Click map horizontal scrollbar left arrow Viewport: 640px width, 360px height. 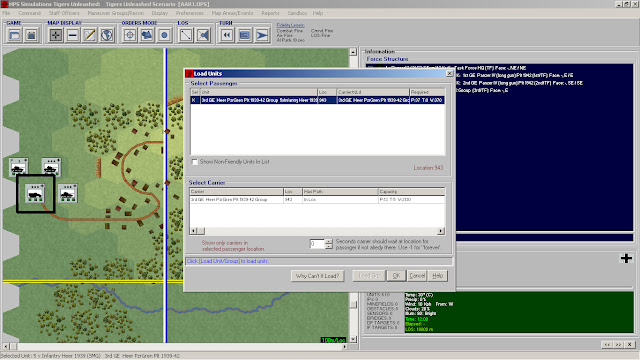point(6,347)
